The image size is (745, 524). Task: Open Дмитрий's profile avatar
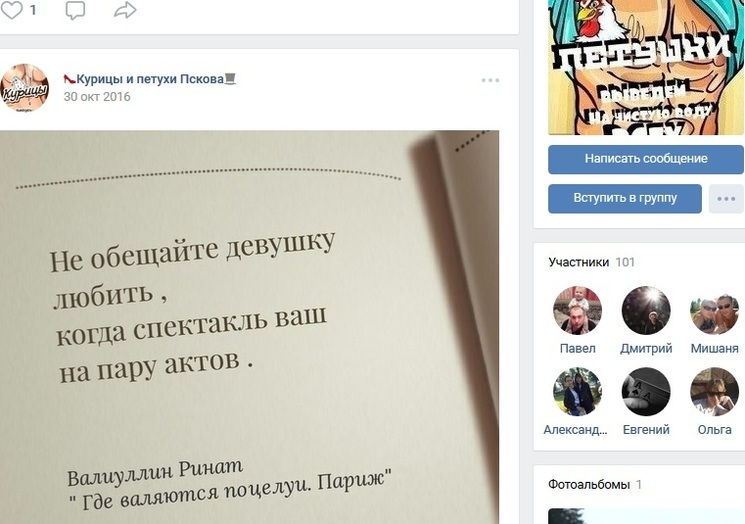point(646,310)
